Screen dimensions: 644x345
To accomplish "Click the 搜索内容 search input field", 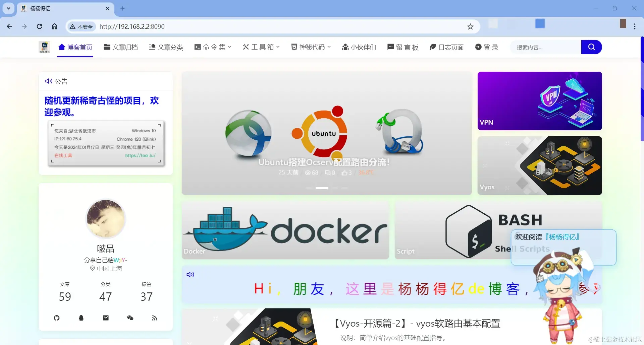I will tap(546, 47).
